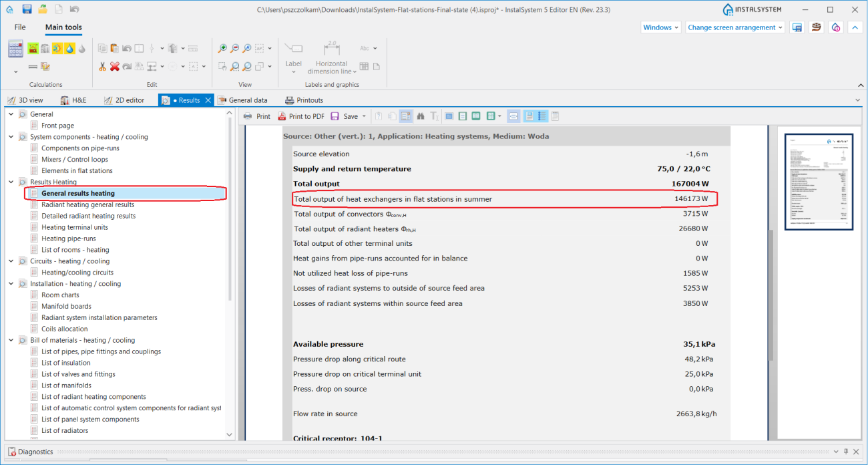Select the Main tools ribbon tab
The height and width of the screenshot is (465, 868).
pyautogui.click(x=64, y=27)
